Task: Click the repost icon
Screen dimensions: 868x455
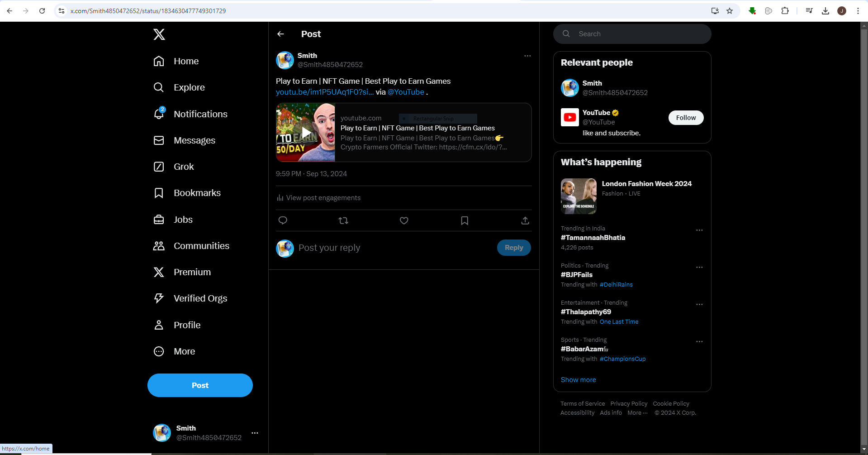Action: click(343, 220)
